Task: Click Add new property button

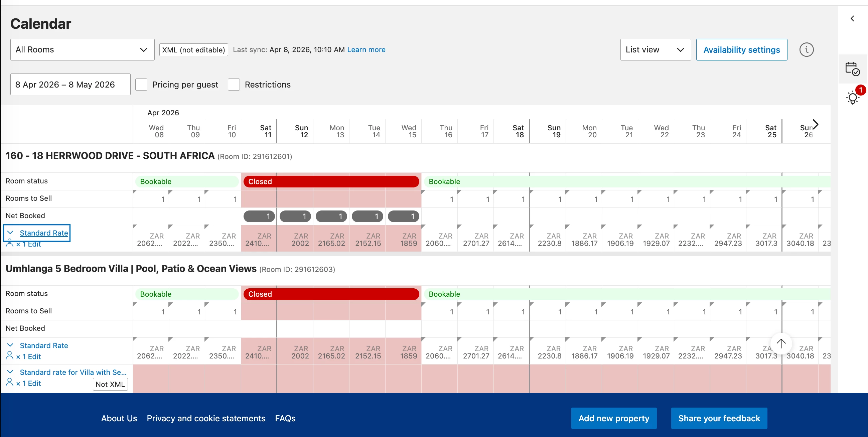Action: [613, 418]
